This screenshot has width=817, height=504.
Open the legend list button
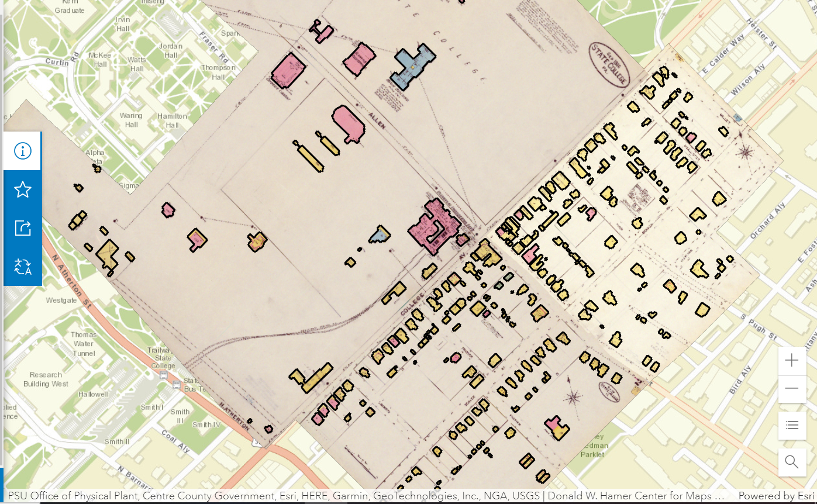(x=792, y=425)
